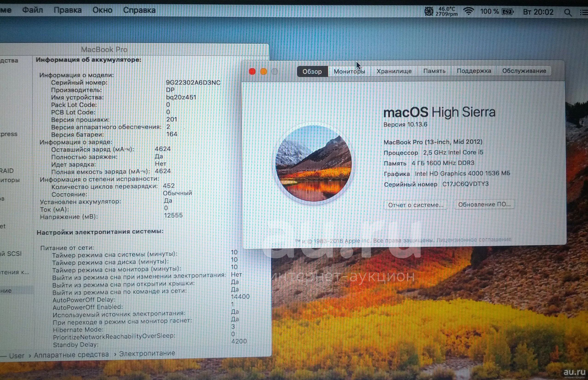Click the Отчет о системе button
The image size is (588, 380).
click(416, 205)
